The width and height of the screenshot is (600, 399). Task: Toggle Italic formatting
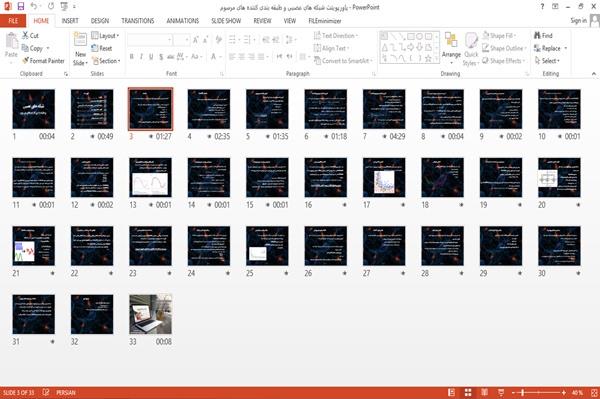(141, 57)
